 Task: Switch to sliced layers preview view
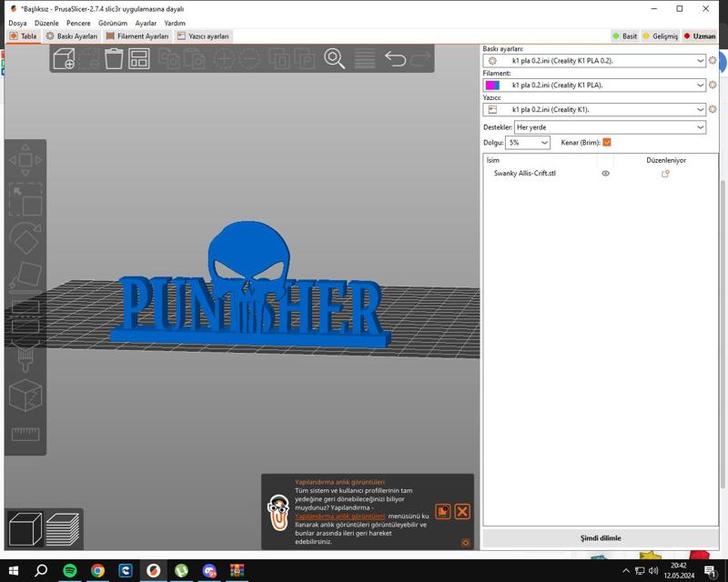click(x=63, y=528)
